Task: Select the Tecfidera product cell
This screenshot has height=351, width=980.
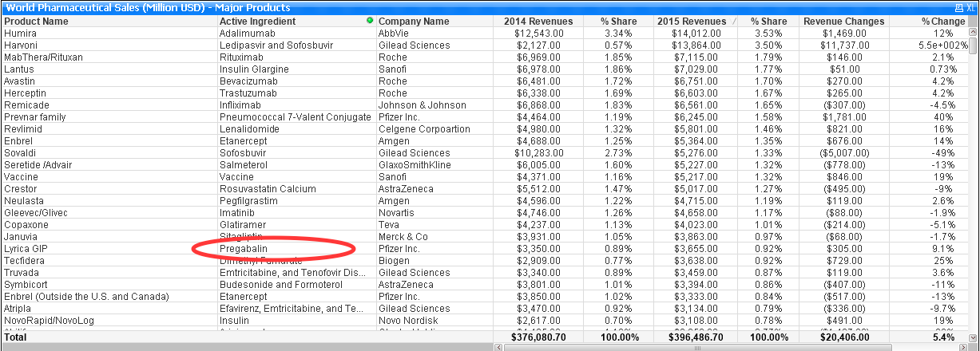Action: (x=109, y=261)
